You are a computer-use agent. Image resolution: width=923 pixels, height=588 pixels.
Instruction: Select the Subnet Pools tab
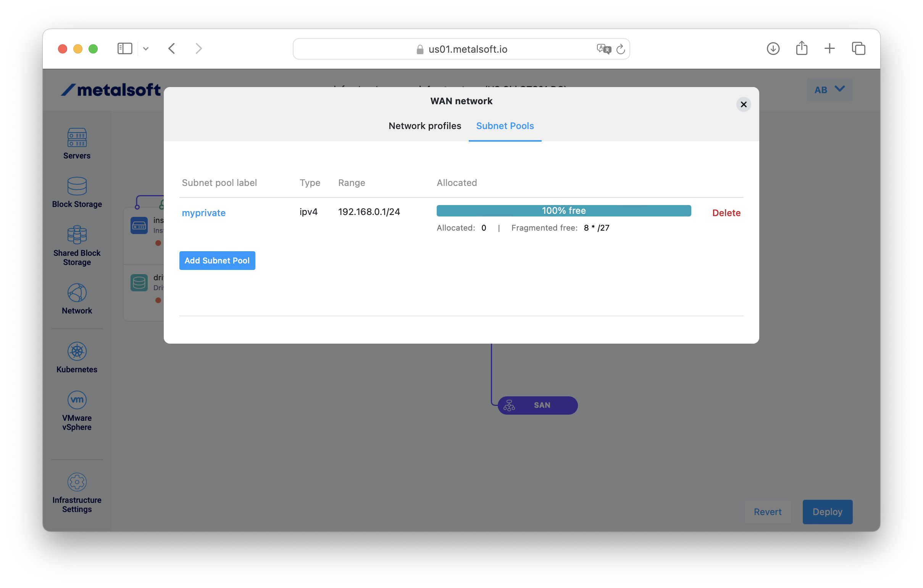(x=505, y=126)
